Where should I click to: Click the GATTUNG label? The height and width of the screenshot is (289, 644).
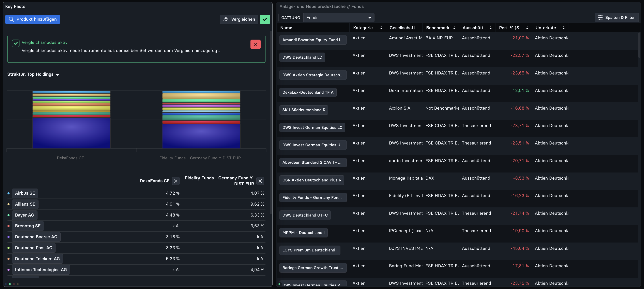tap(291, 17)
